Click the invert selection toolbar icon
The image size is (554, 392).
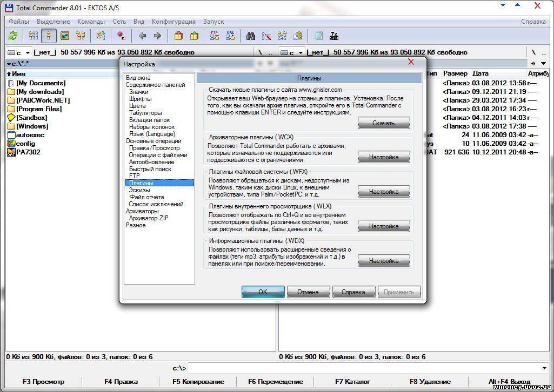tap(101, 36)
